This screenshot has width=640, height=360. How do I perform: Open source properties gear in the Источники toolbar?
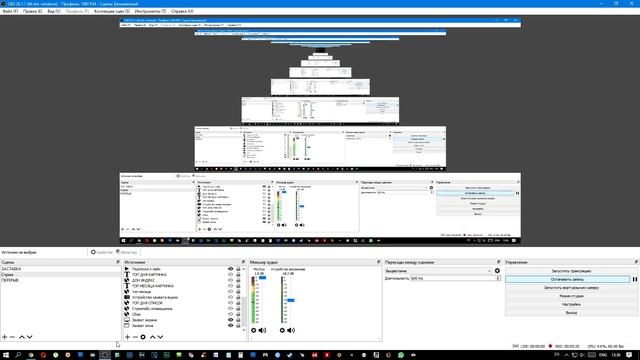tap(143, 337)
